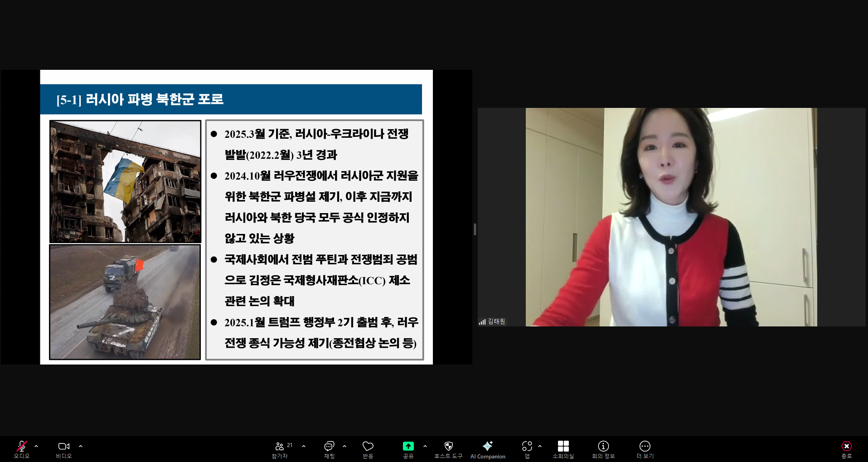This screenshot has width=868, height=462.
Task: Click the divider handle between slide and video
Action: coord(475,229)
